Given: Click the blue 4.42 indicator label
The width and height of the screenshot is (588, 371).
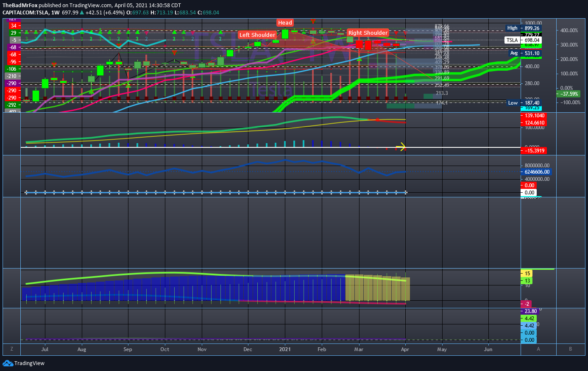Looking at the screenshot, I should [x=529, y=326].
